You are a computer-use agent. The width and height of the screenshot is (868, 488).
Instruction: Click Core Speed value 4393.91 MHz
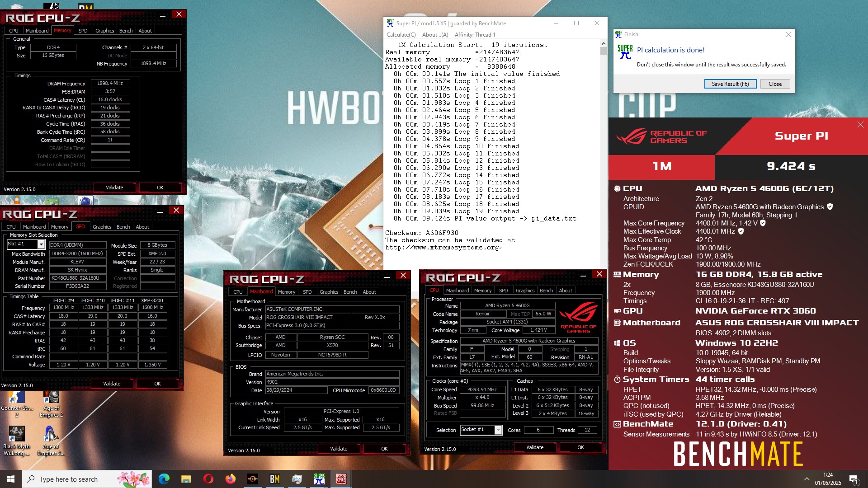point(482,389)
